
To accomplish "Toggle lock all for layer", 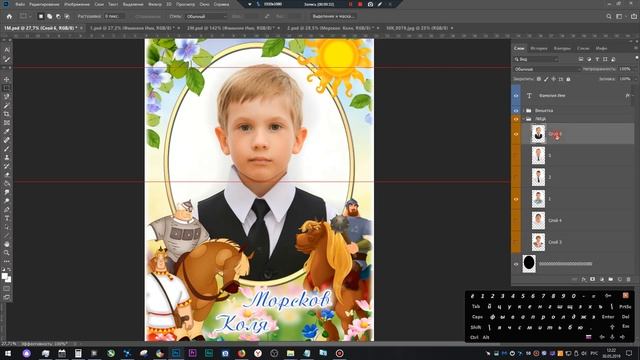I will (568, 79).
